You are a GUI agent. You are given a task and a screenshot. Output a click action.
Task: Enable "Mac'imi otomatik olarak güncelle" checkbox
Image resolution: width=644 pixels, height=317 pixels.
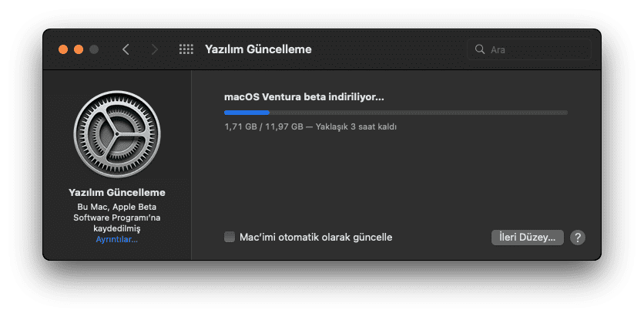230,237
